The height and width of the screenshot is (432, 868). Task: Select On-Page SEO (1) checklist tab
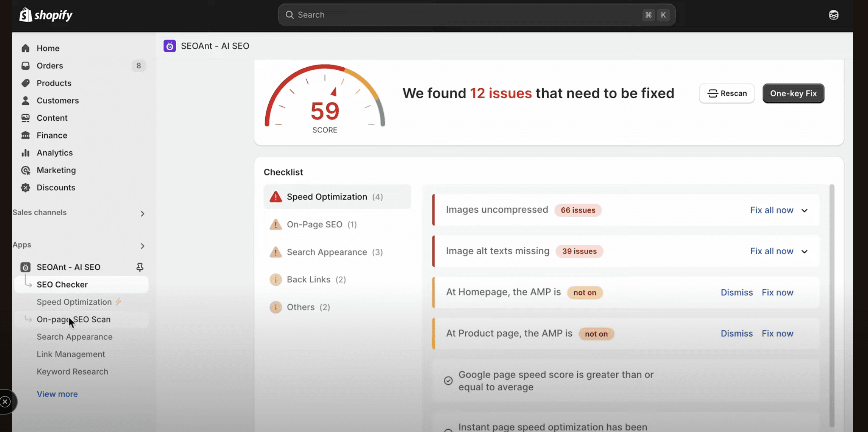337,224
